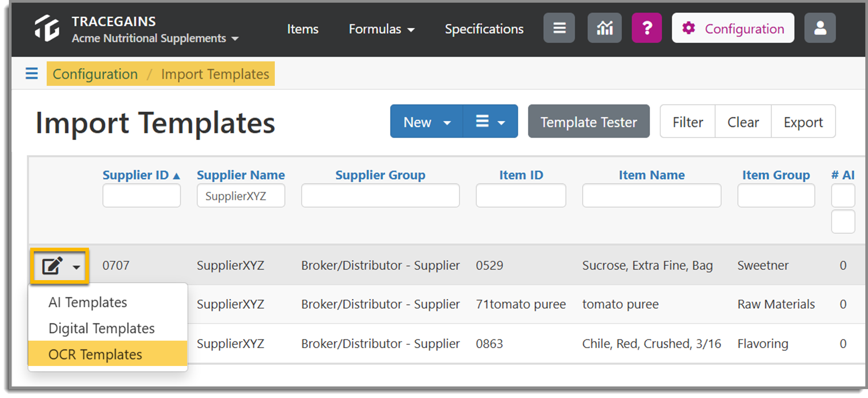Click the Import Templates page heading
Image resolution: width=868 pixels, height=398 pixels.
pyautogui.click(x=155, y=123)
